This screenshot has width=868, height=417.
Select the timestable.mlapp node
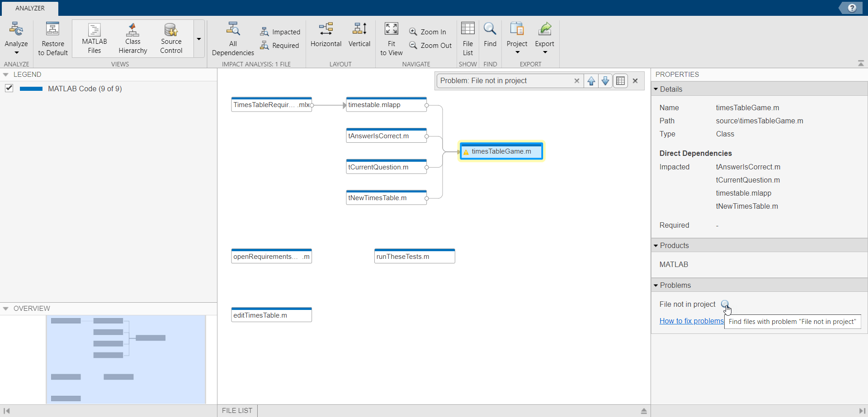(386, 105)
